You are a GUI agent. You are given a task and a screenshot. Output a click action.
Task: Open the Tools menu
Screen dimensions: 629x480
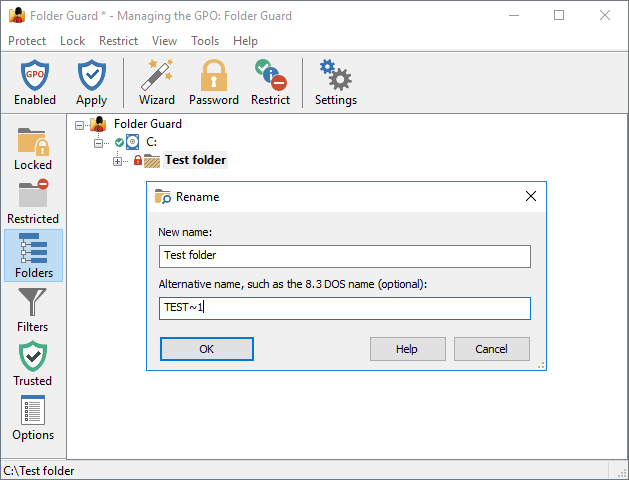point(205,41)
